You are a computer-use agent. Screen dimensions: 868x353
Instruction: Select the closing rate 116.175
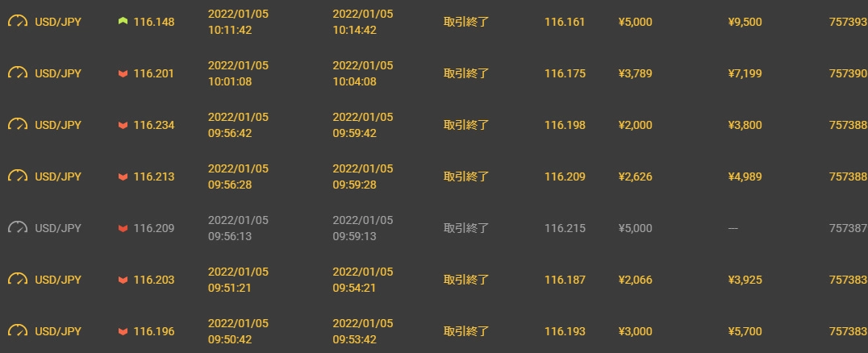565,73
